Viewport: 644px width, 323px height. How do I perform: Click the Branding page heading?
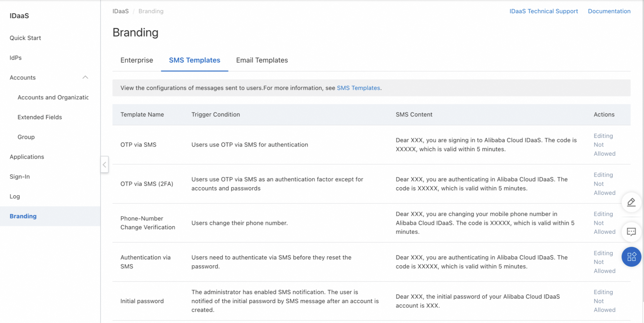(135, 32)
